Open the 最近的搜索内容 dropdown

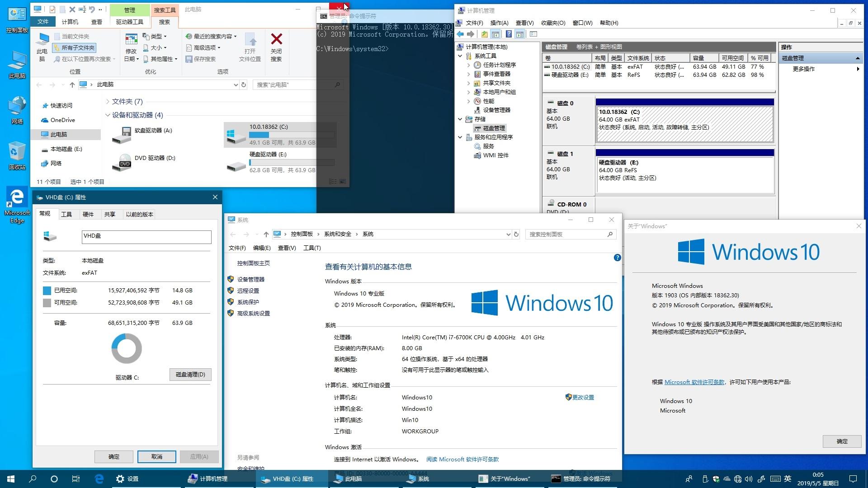point(211,36)
